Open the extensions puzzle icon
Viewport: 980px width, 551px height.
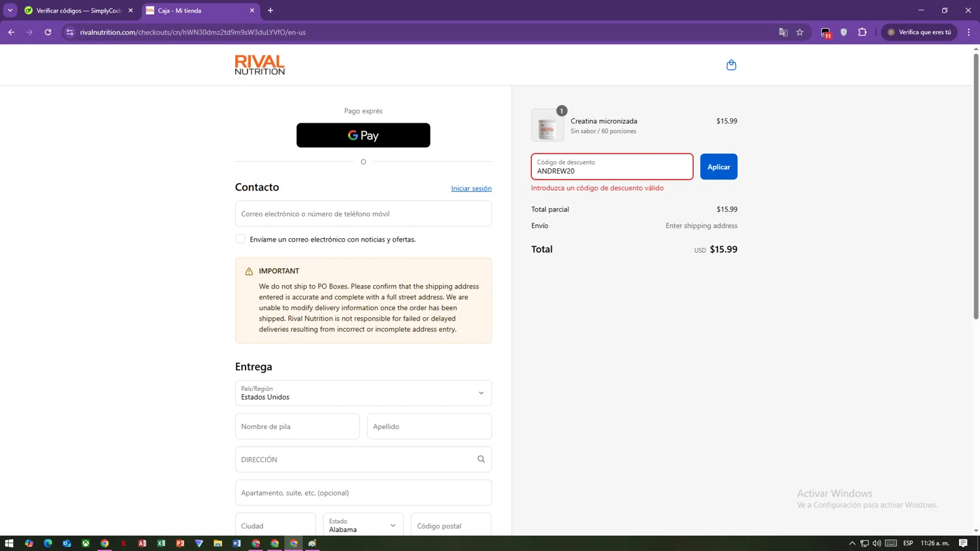pos(862,32)
